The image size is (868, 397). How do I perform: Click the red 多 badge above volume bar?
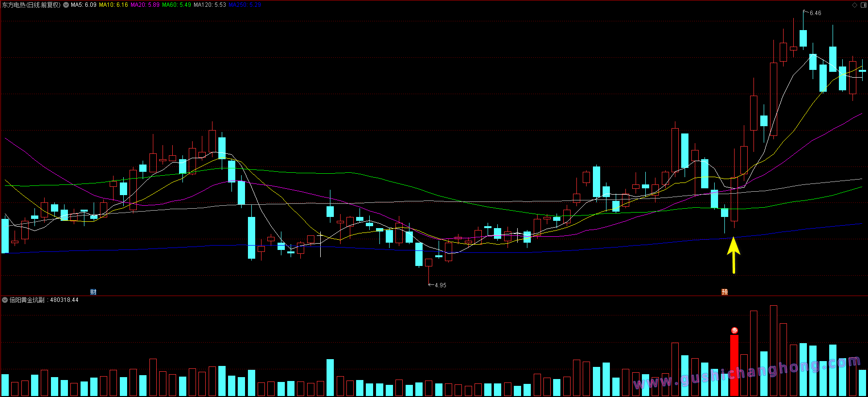[734, 331]
